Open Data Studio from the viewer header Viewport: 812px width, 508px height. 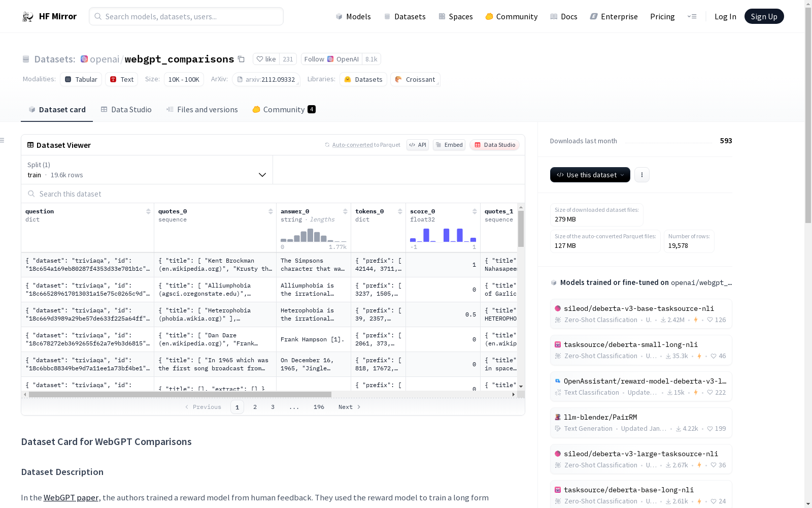click(494, 145)
